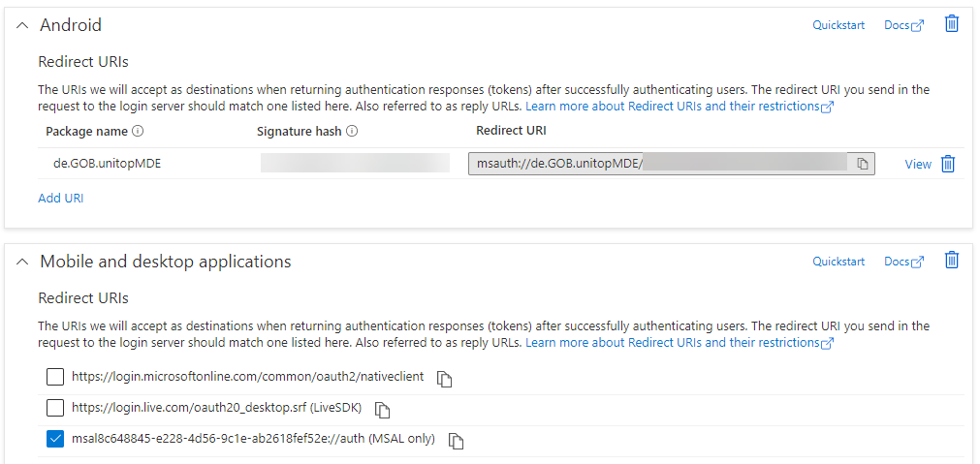Click Add URI under Android redirect URIs
Viewport: 980px width, 464px height.
click(x=60, y=198)
